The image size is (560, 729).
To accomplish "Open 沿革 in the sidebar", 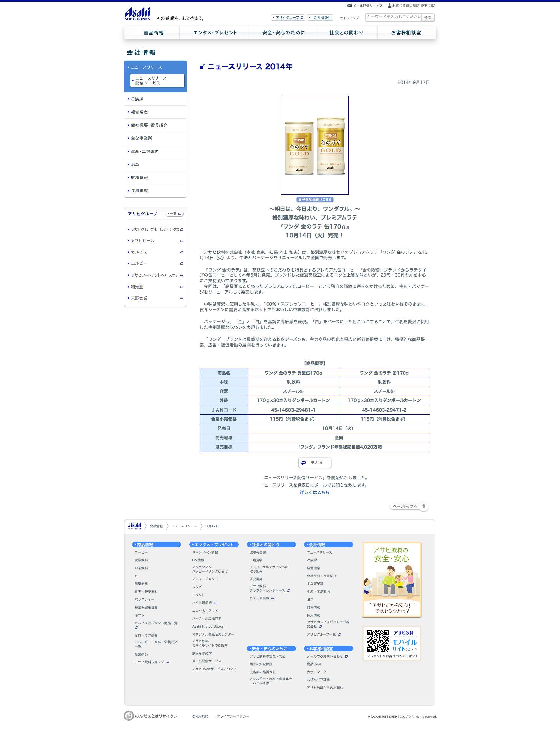I will click(x=155, y=165).
